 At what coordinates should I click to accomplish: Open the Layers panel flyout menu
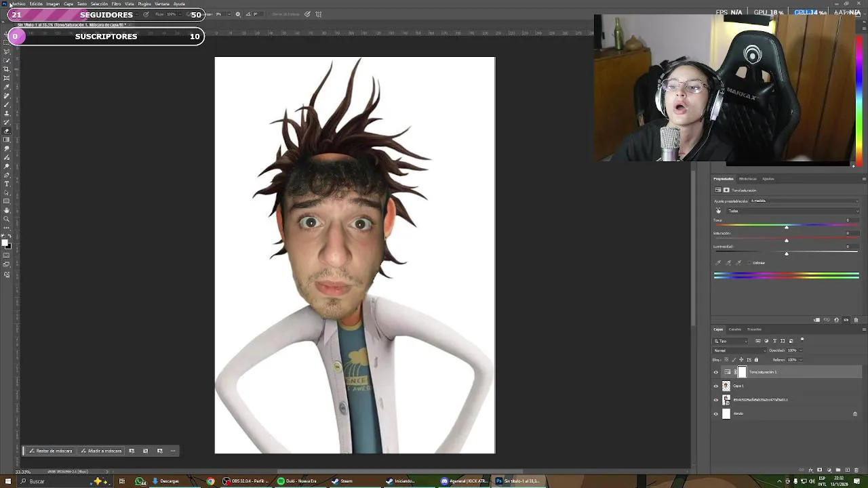click(864, 329)
